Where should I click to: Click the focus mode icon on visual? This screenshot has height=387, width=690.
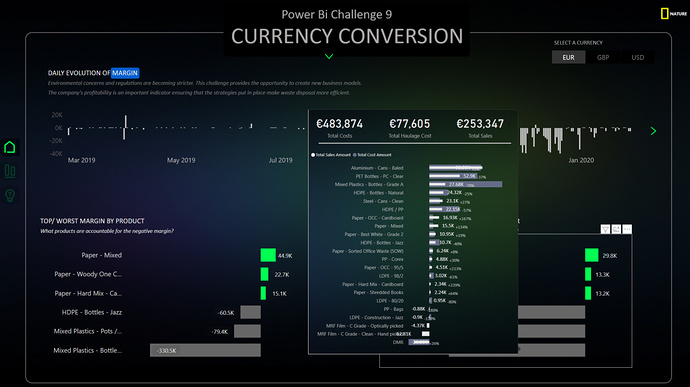coord(616,229)
